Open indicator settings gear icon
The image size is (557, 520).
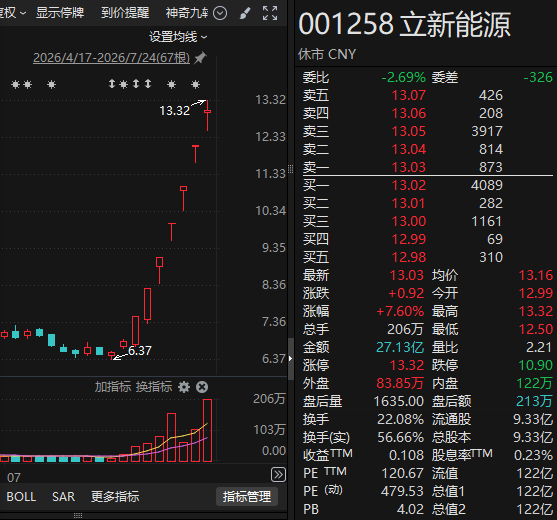(x=184, y=387)
